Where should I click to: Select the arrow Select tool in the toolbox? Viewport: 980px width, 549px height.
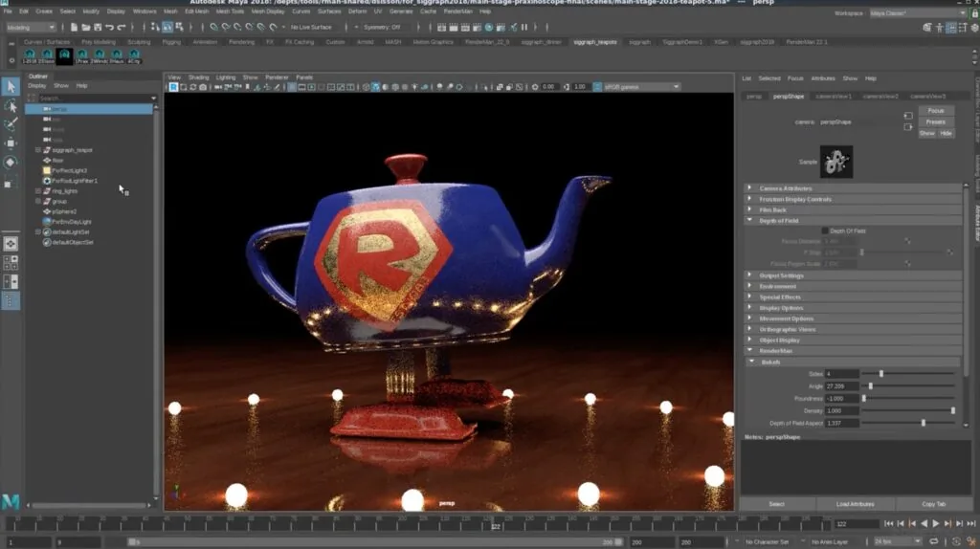click(11, 87)
